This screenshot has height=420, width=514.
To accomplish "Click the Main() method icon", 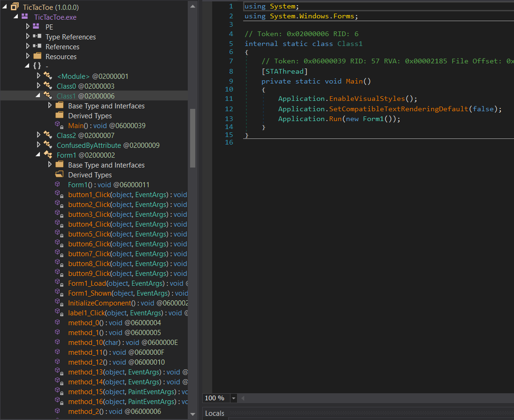I will pyautogui.click(x=59, y=126).
